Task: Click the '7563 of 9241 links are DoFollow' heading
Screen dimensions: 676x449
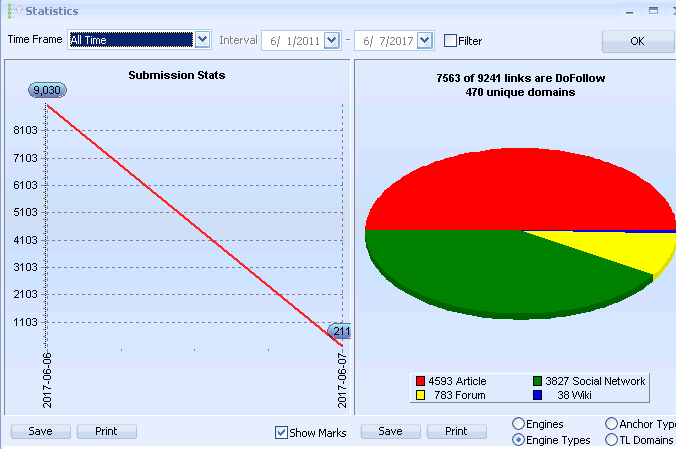Action: pyautogui.click(x=521, y=78)
